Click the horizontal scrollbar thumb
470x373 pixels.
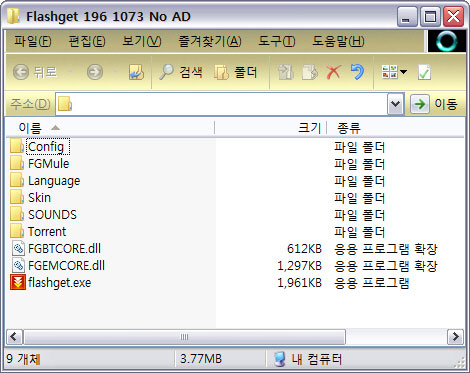(184, 337)
